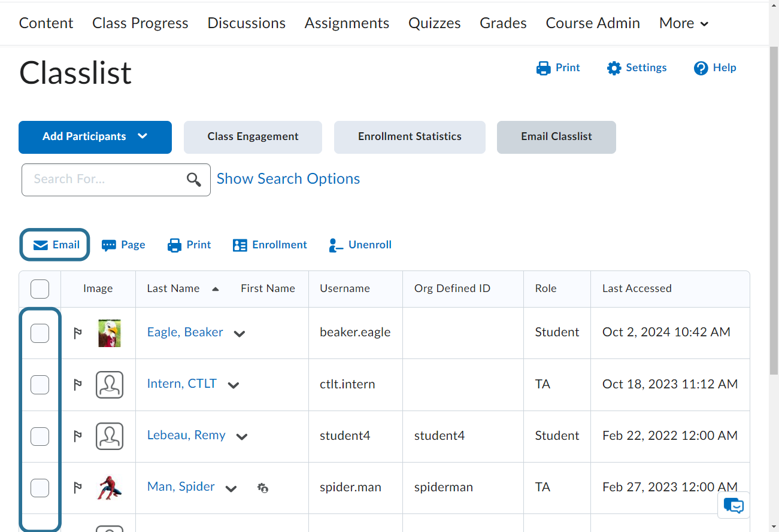
Task: Open the action menu for Man, Spider
Action: (231, 488)
